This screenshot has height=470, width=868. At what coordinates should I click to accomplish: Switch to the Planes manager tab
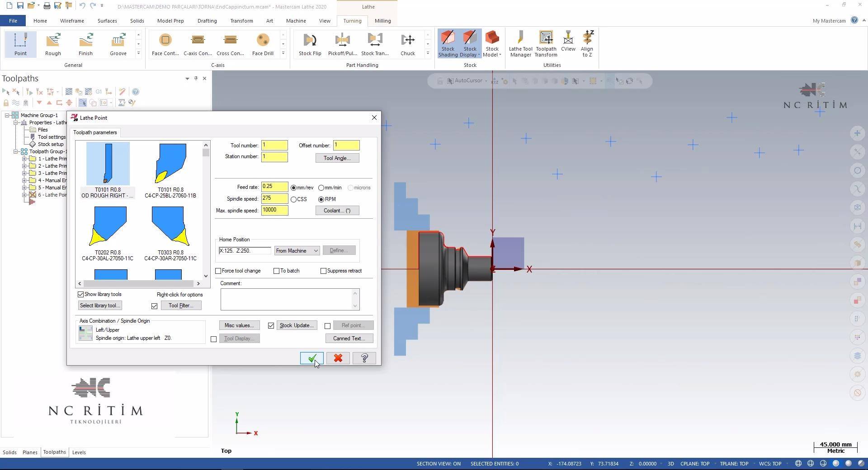[30, 452]
